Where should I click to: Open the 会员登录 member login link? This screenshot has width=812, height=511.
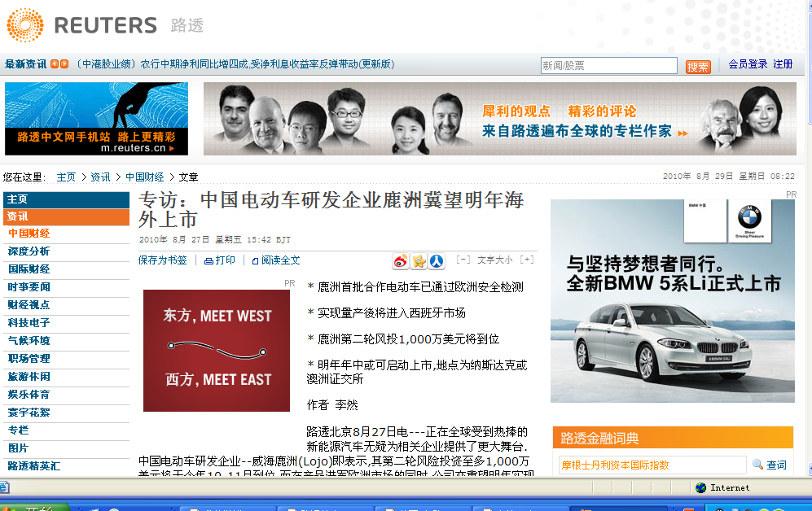pyautogui.click(x=748, y=64)
